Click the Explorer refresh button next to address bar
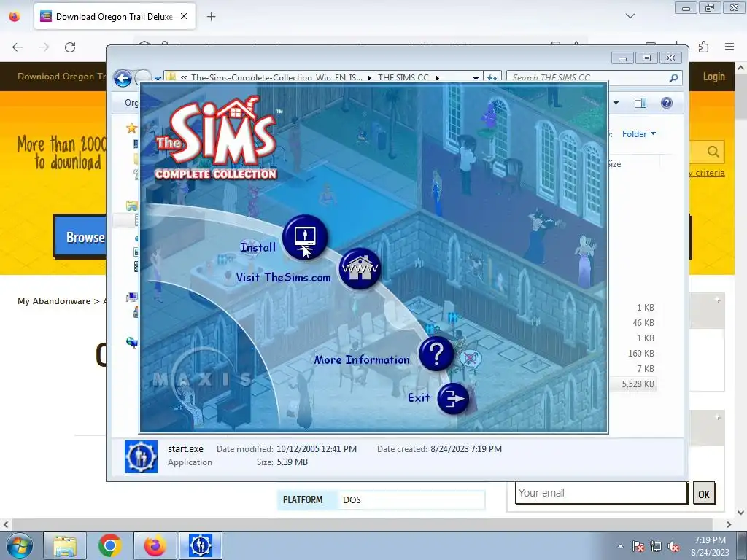Screen dimensions: 747x560 pos(492,77)
